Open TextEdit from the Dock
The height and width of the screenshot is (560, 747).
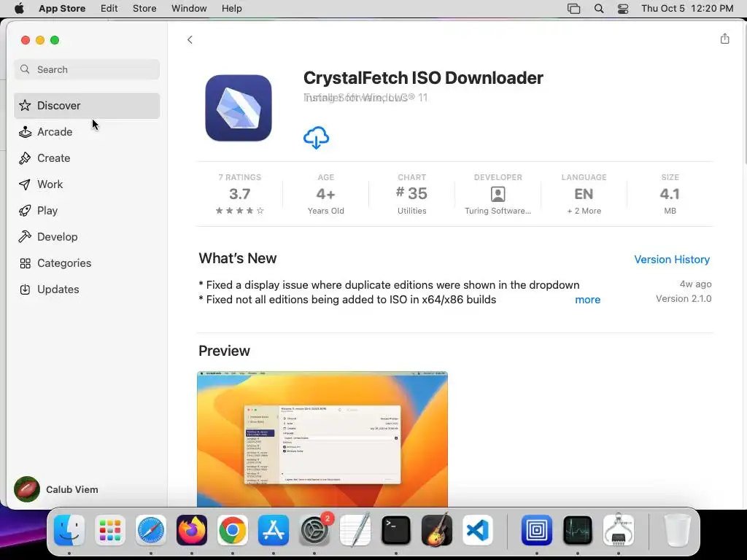click(x=355, y=529)
